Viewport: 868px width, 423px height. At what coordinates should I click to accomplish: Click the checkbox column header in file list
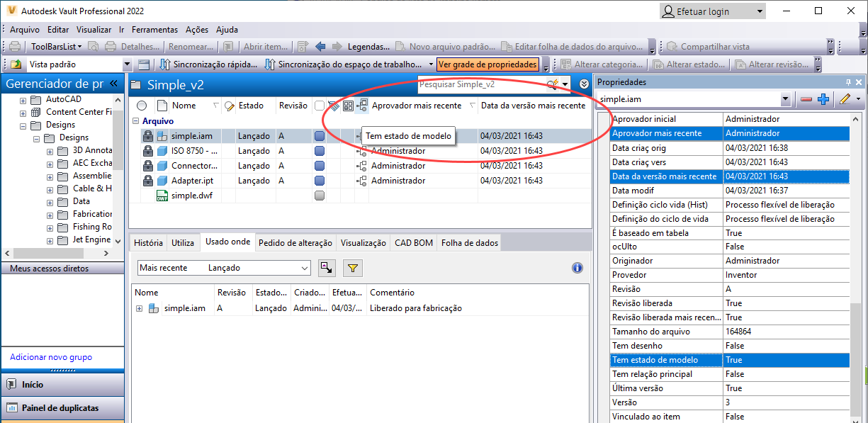click(320, 106)
